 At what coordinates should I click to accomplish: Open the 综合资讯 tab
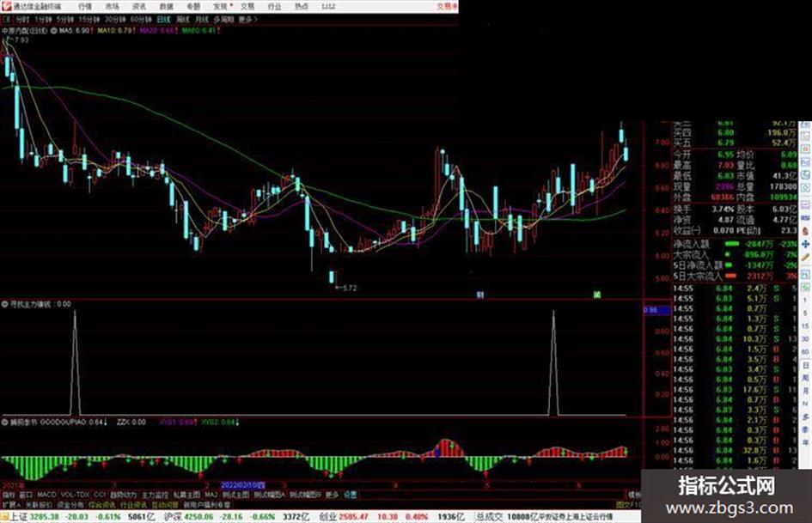(x=101, y=504)
